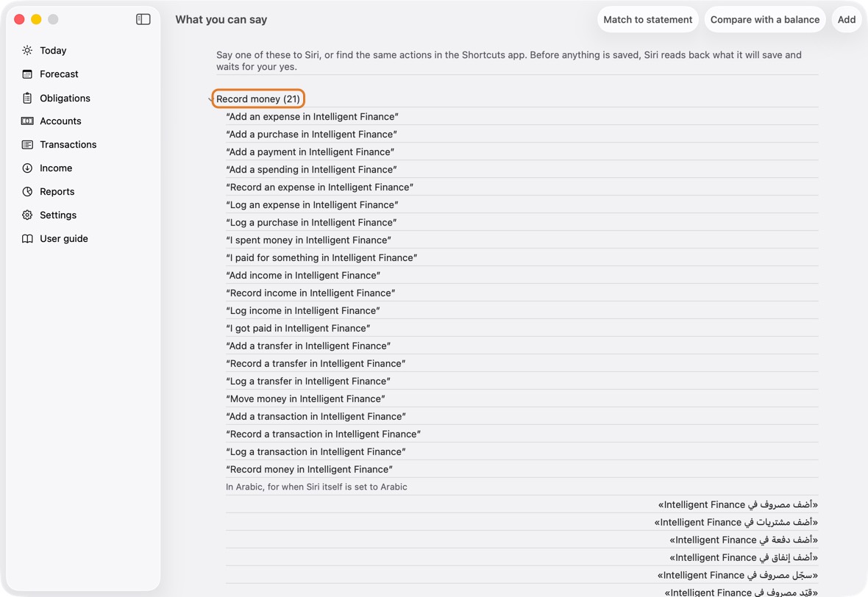Click the Settings gear icon

27,215
